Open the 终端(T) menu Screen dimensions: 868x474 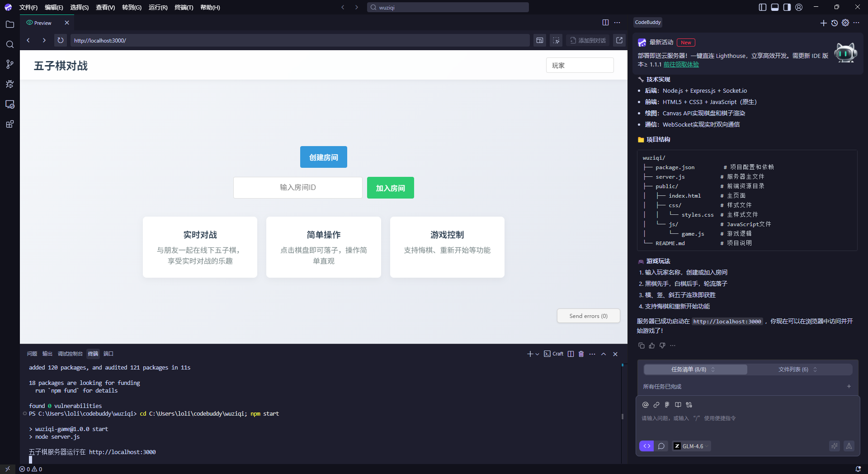pos(184,7)
